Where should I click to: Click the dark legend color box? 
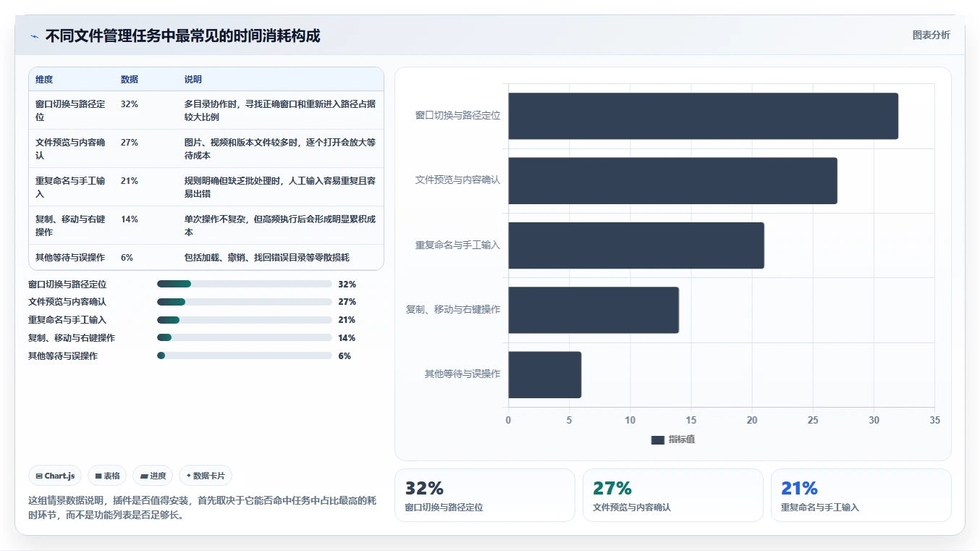coord(657,439)
